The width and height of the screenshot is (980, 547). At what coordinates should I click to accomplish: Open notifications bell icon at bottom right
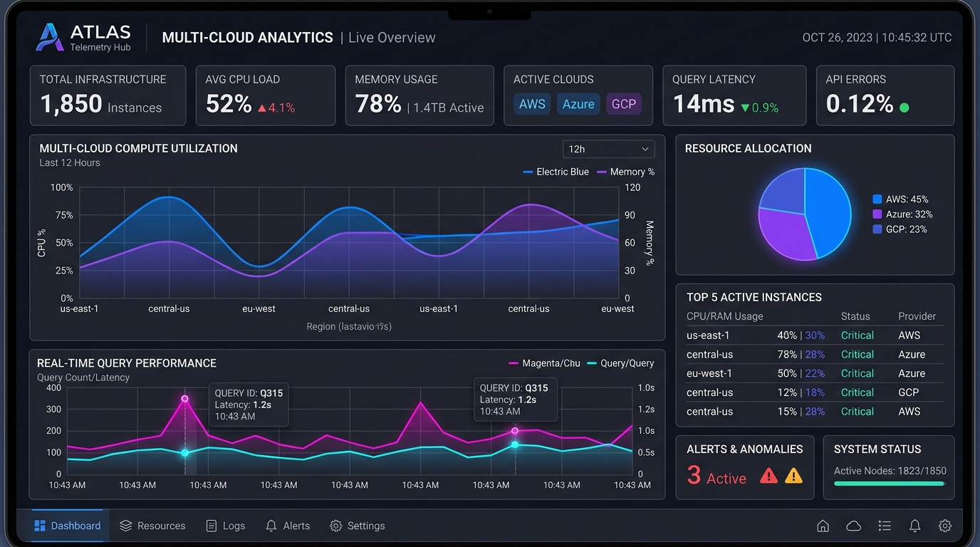(x=915, y=526)
